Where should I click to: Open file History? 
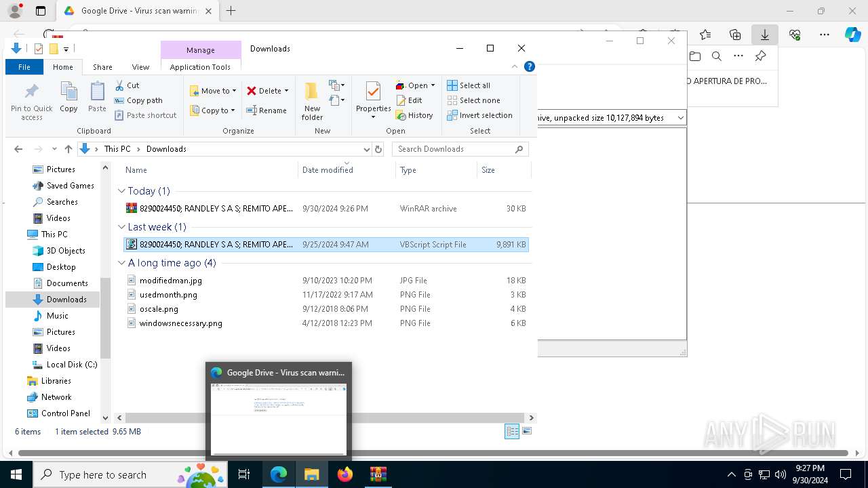coord(414,115)
